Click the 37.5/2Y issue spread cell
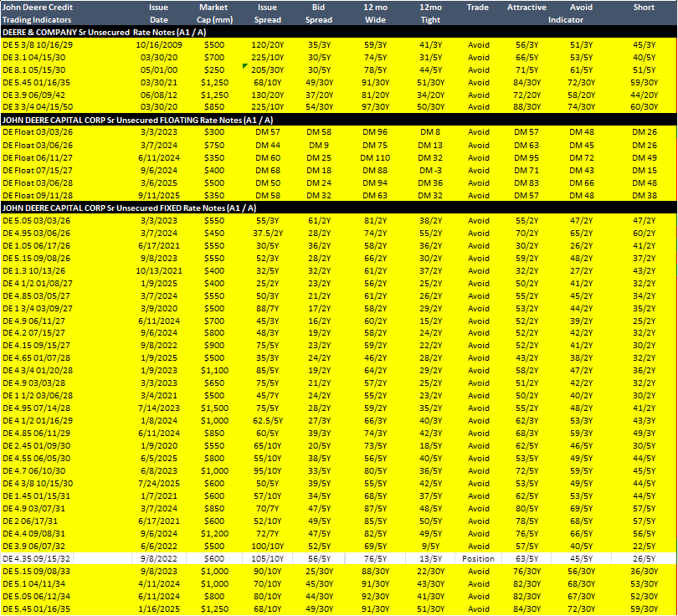This screenshot has height=616, width=678. tap(268, 233)
